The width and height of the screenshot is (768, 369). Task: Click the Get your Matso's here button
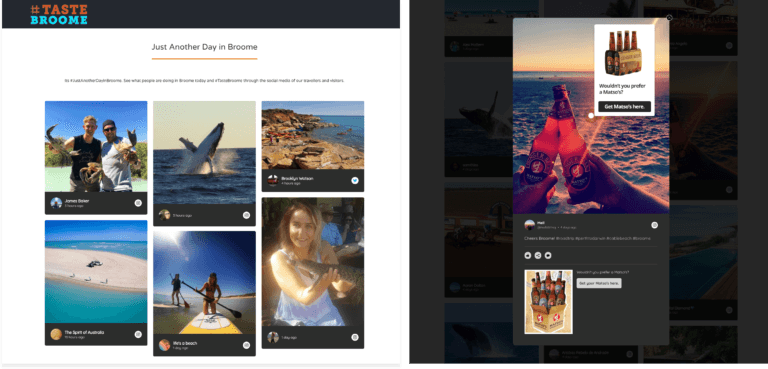coord(599,283)
